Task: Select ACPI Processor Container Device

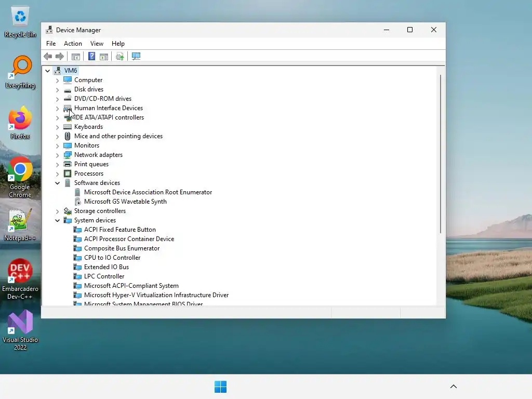Action: pos(129,239)
